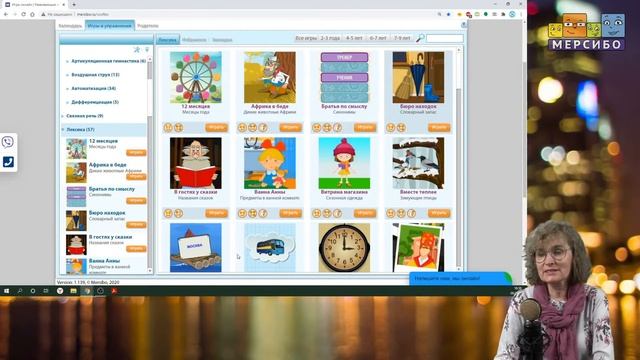Viewport: 640px width, 360px height.
Task: Click the icon at the tab bar's right end
Action: click(x=464, y=25)
